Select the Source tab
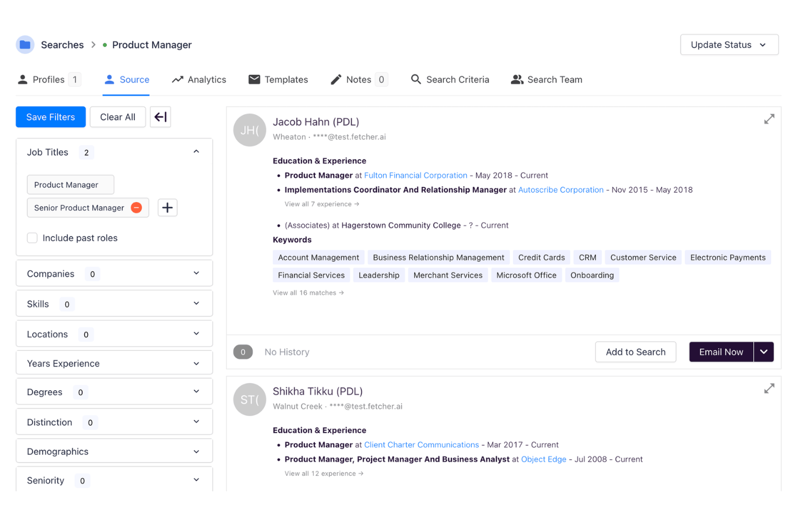The width and height of the screenshot is (798, 532). (127, 80)
